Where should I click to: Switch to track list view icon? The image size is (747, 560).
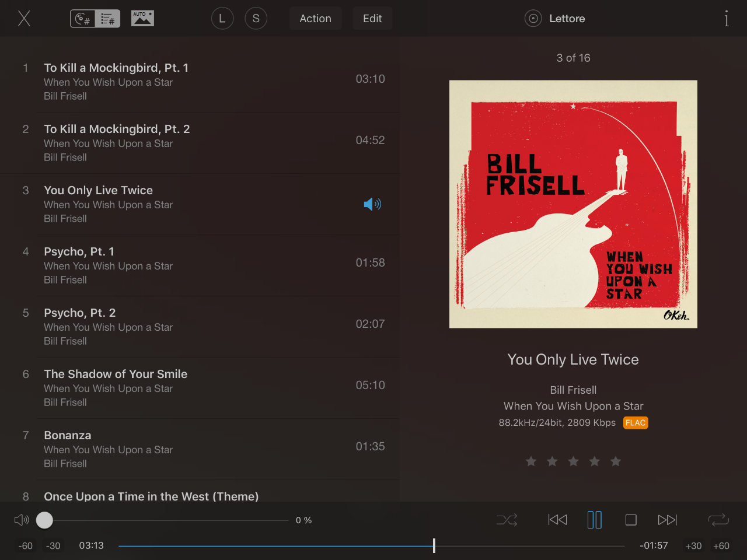(x=107, y=19)
